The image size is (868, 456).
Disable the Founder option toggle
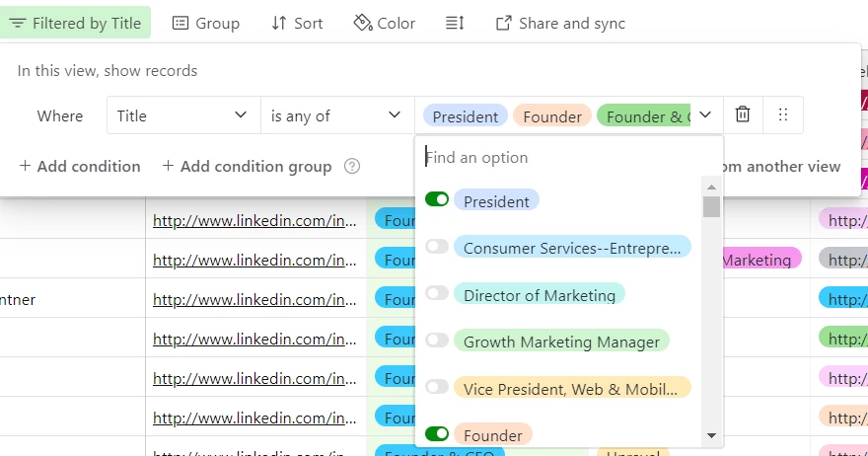coord(437,433)
